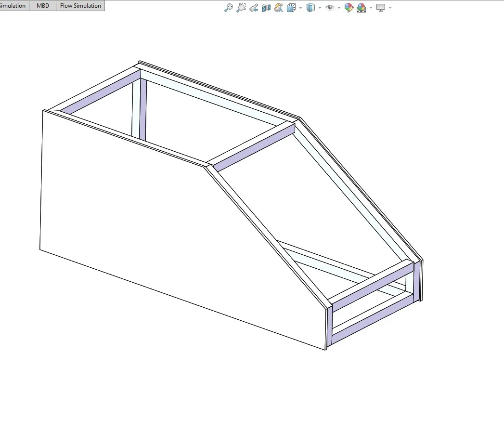Toggle Hide/Show Items eye icon
The height and width of the screenshot is (432, 504).
pyautogui.click(x=330, y=8)
